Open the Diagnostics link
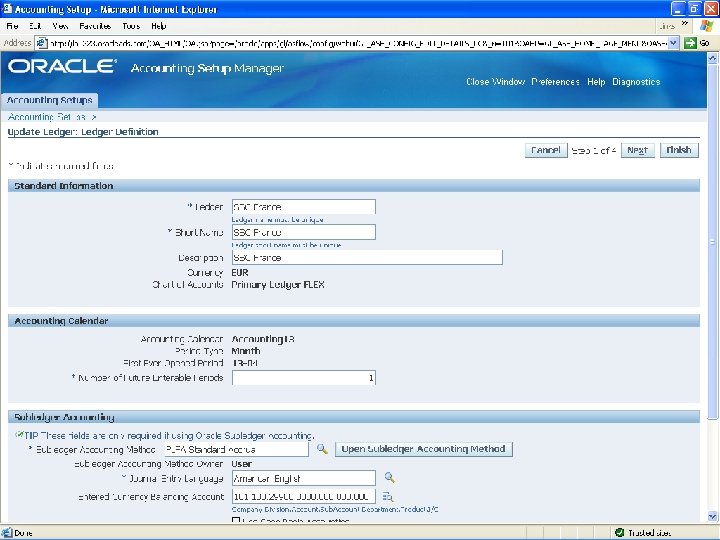Screen dimensions: 720x540 coord(636,82)
